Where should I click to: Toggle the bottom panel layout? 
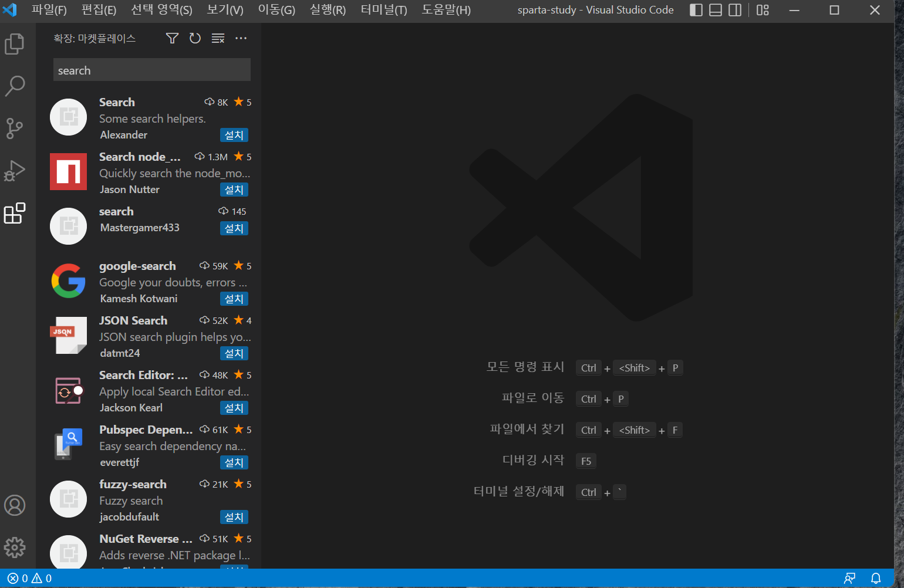click(716, 10)
